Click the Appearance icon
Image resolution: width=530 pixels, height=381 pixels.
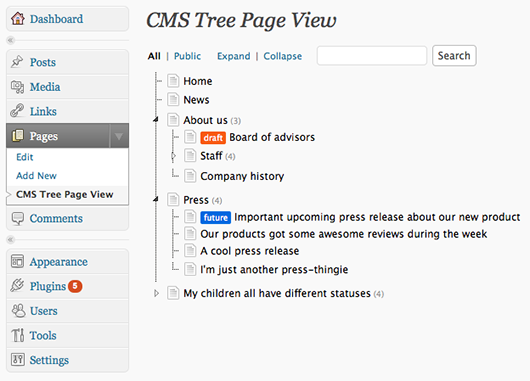[17, 261]
